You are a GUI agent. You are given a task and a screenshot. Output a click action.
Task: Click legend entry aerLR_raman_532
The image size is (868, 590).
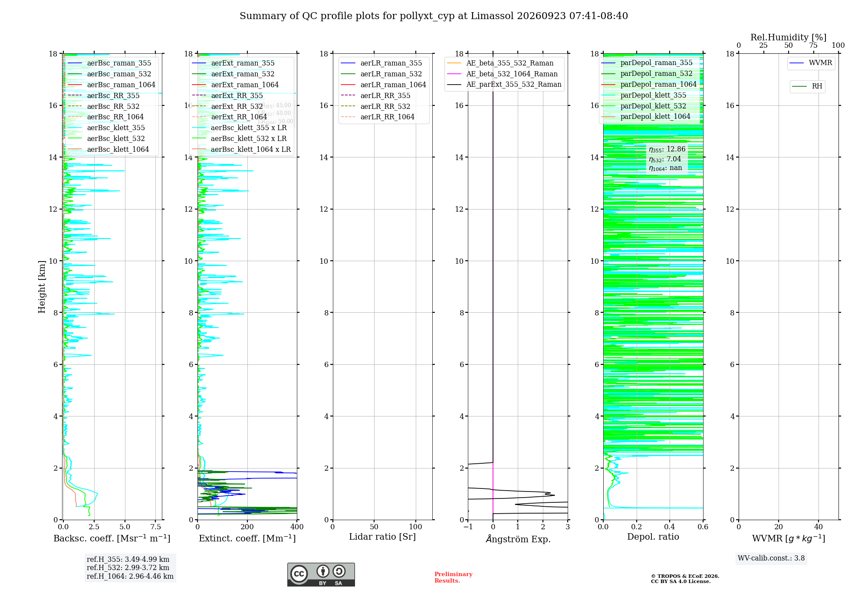coord(381,74)
